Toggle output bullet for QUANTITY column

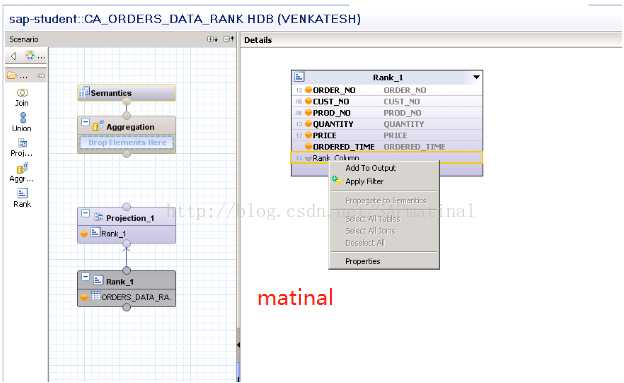[308, 124]
